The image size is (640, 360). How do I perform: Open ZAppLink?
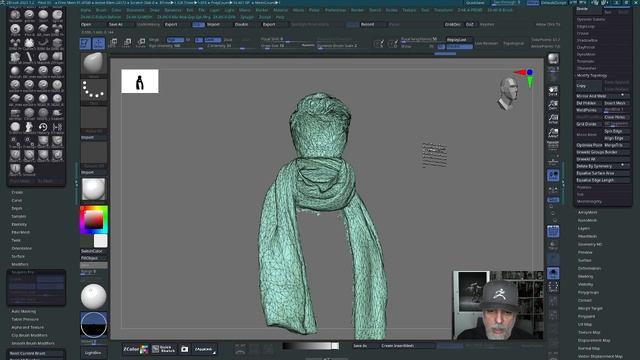(204, 349)
